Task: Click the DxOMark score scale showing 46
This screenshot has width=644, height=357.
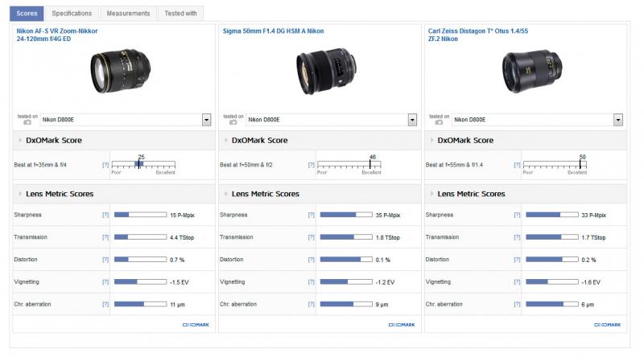Action: pyautogui.click(x=349, y=165)
